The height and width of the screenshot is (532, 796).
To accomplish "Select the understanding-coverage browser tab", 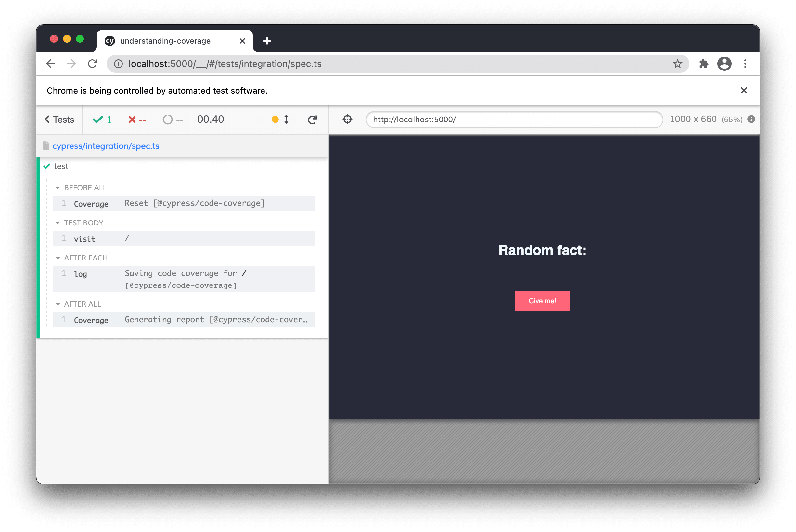I will 166,41.
